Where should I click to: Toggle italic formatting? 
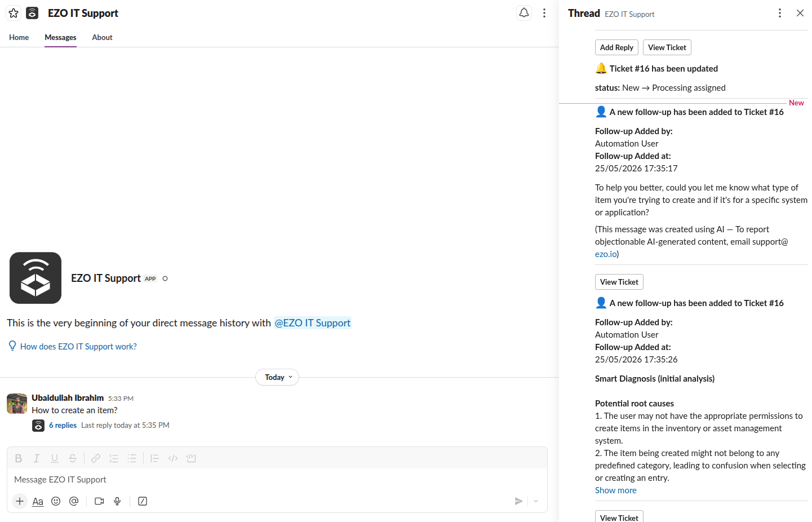[37, 458]
